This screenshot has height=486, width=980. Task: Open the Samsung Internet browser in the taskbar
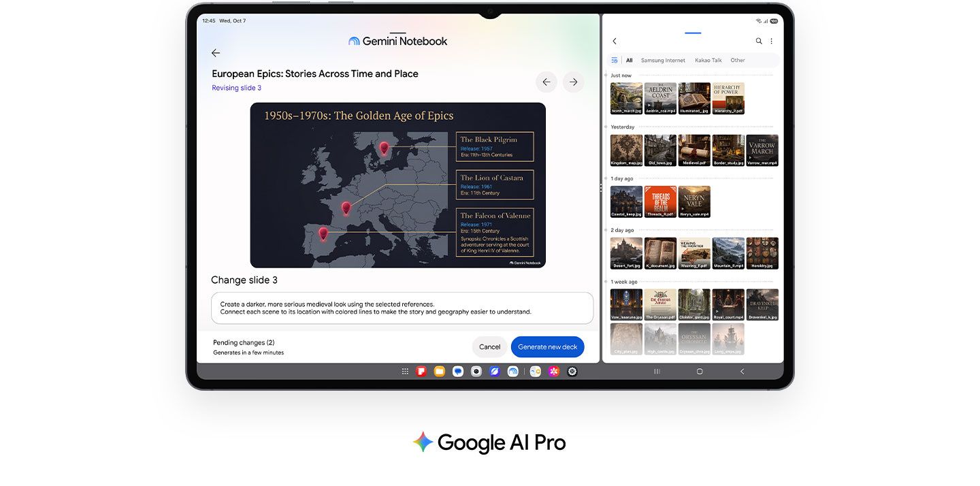click(495, 372)
